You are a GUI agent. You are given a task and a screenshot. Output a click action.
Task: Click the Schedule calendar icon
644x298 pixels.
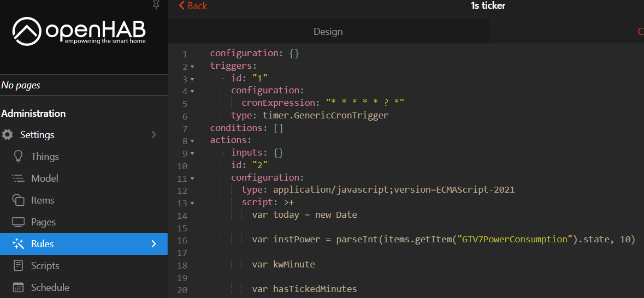click(x=19, y=288)
